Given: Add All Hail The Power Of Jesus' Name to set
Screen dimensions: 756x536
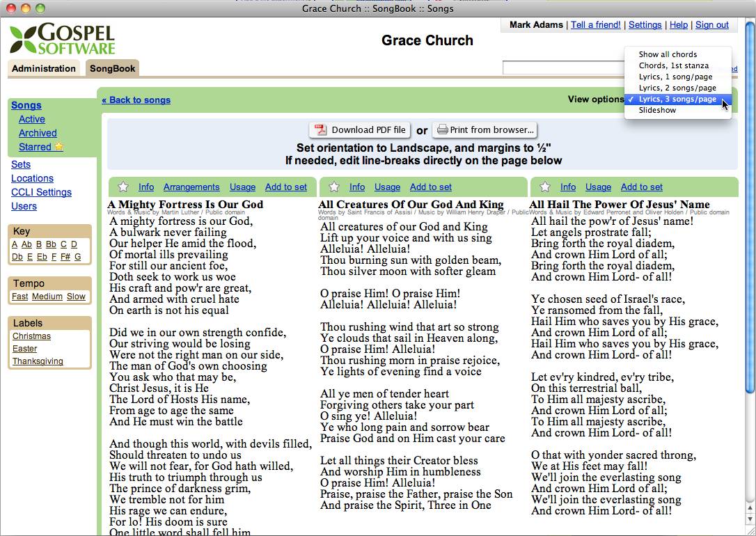Looking at the screenshot, I should 642,187.
